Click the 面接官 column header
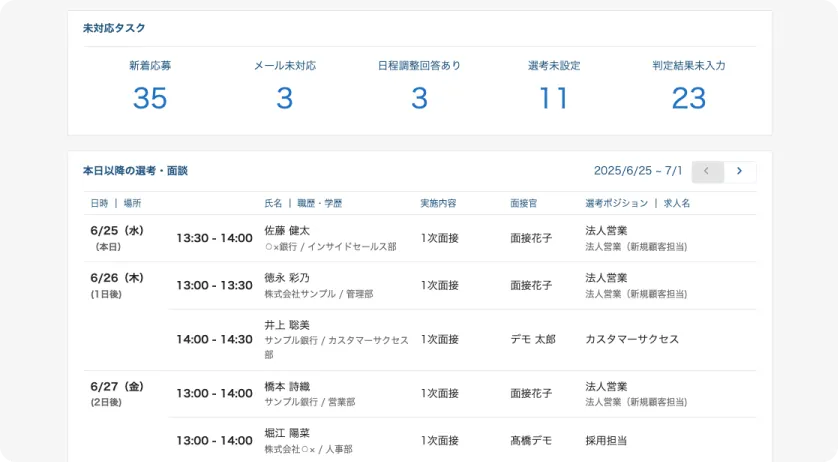 click(x=523, y=203)
